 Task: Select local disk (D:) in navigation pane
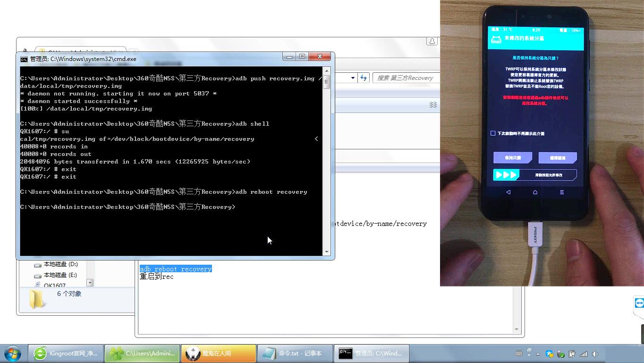click(x=60, y=264)
